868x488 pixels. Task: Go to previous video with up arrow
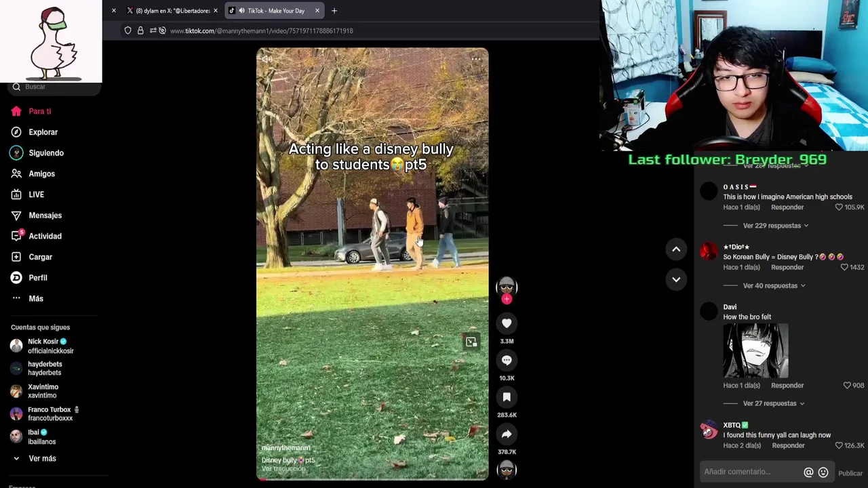[676, 249]
